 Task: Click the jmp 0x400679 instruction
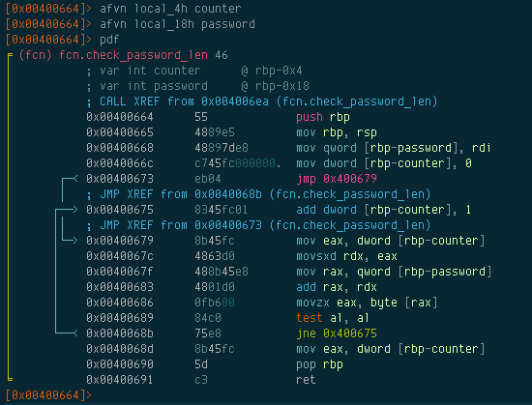pyautogui.click(x=337, y=179)
